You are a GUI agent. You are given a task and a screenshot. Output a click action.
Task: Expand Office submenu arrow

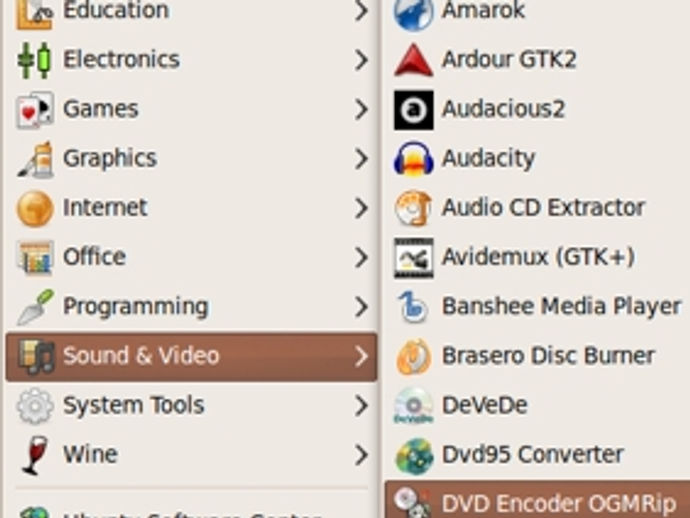click(361, 257)
